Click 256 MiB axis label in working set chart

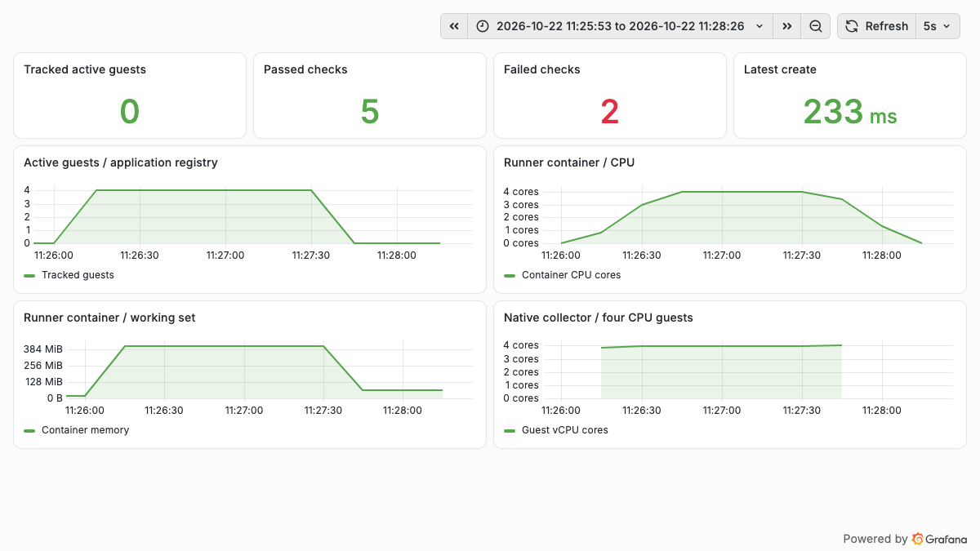(x=43, y=366)
